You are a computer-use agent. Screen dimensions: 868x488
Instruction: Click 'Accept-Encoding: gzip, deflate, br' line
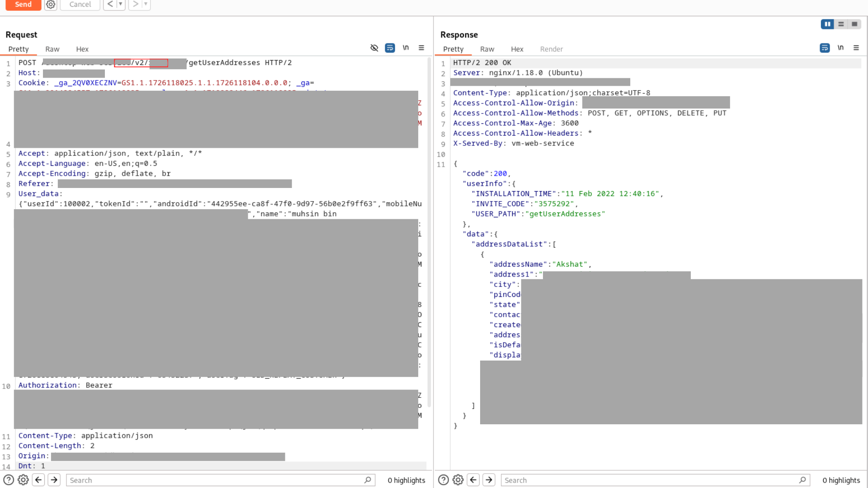click(94, 174)
